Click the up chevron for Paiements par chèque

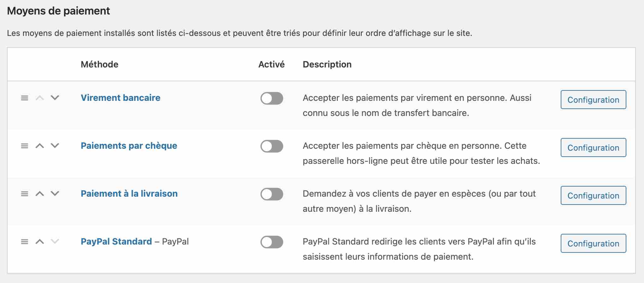point(40,146)
